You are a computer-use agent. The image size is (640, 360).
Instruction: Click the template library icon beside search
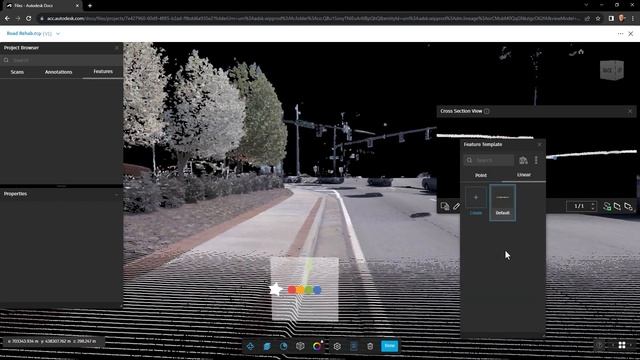click(523, 160)
